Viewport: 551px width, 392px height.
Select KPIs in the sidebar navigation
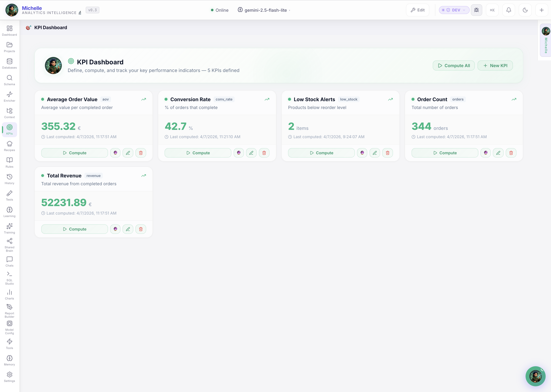(x=9, y=130)
